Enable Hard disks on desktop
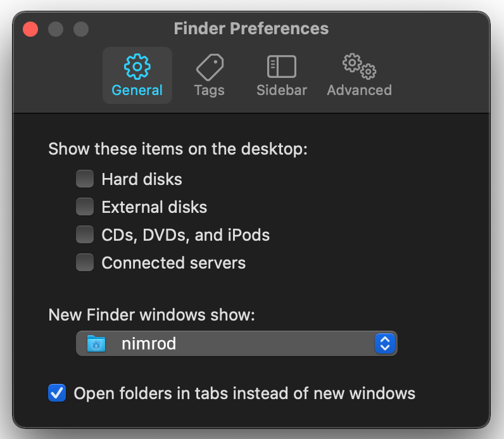Image resolution: width=504 pixels, height=439 pixels. [x=85, y=179]
